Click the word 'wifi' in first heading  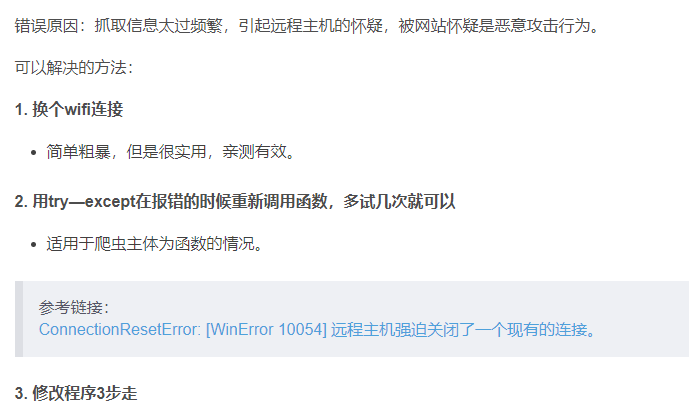(77, 109)
